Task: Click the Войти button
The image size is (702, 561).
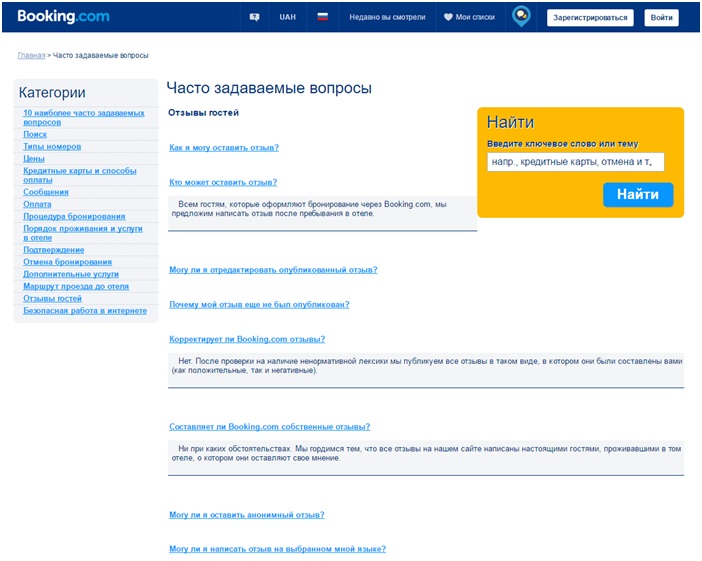Action: [x=661, y=17]
